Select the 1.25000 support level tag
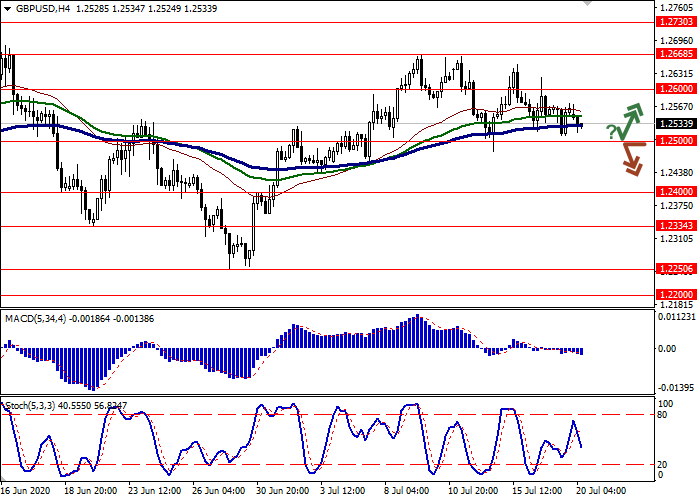This screenshot has height=500, width=700. [677, 141]
